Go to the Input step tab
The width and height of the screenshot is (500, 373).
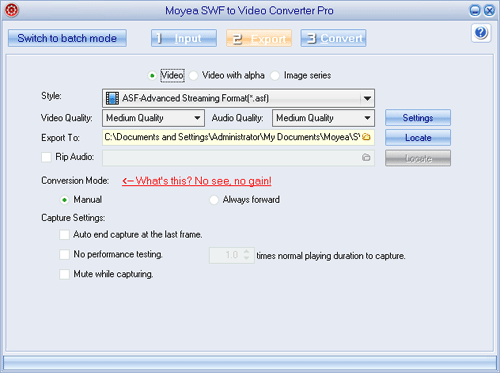coord(184,38)
